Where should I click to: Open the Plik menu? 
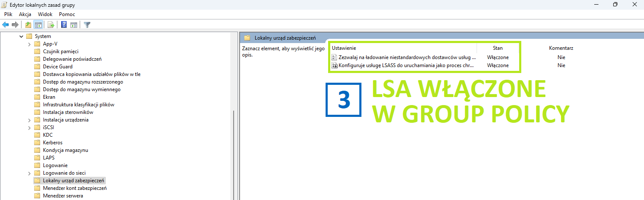(x=8, y=14)
